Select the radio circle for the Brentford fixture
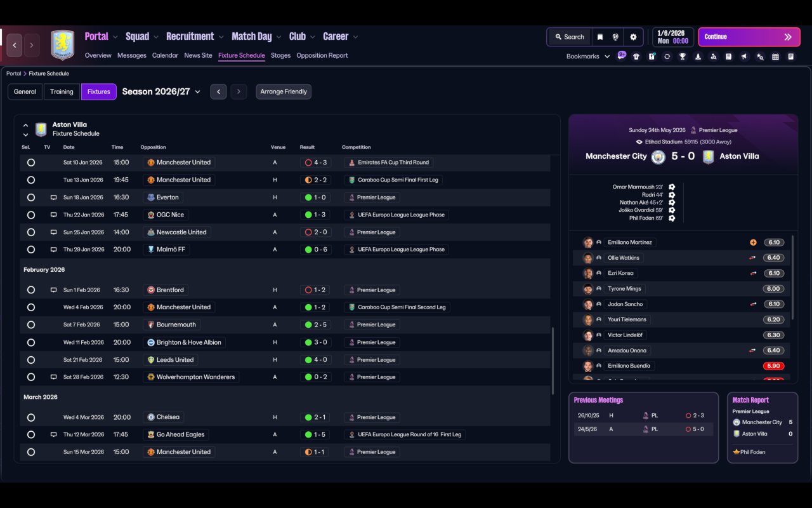The width and height of the screenshot is (812, 508). click(31, 290)
